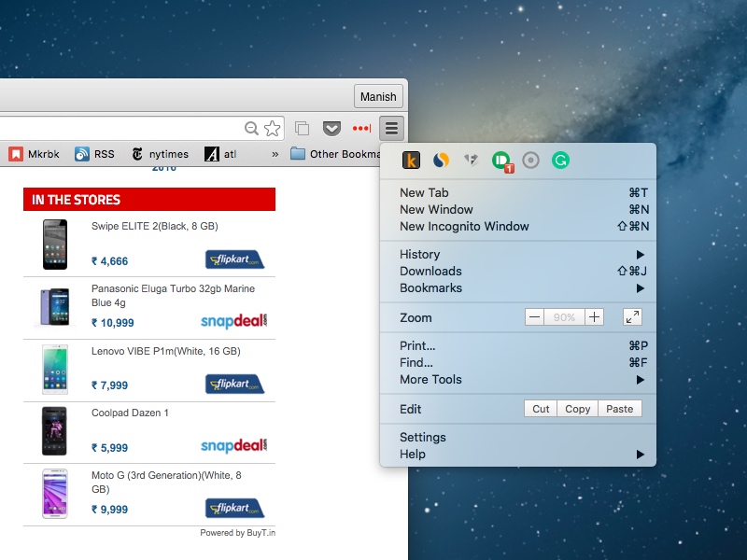Image resolution: width=747 pixels, height=560 pixels.
Task: Click the Lenovo VIBE P1m phone thumbnail
Action: [x=55, y=370]
